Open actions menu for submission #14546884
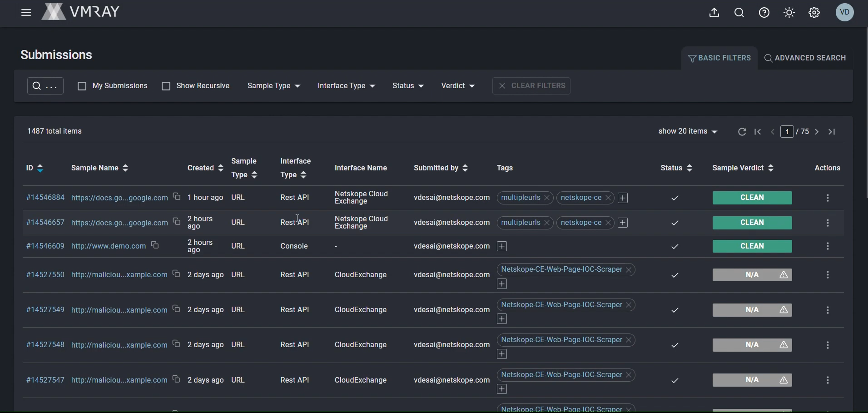Image resolution: width=868 pixels, height=413 pixels. tap(828, 198)
